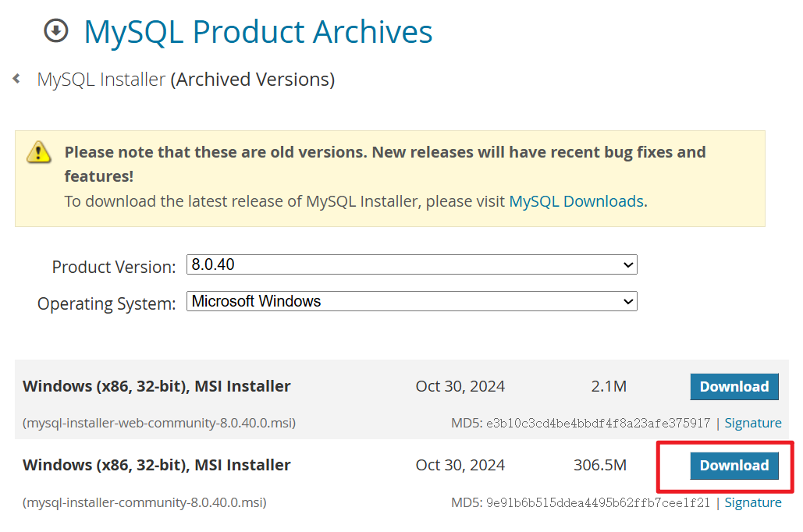Open Signature link for web-community installer
Image resolution: width=803 pixels, height=532 pixels.
pos(752,423)
